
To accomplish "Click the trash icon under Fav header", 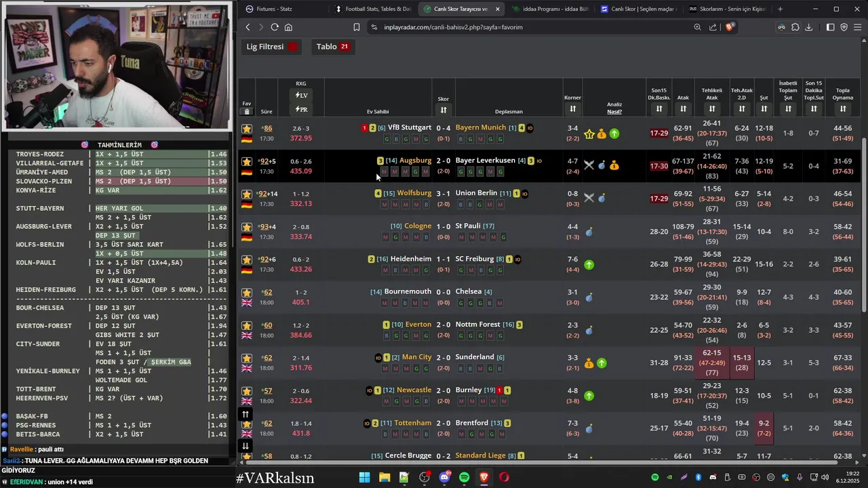I will pyautogui.click(x=247, y=112).
